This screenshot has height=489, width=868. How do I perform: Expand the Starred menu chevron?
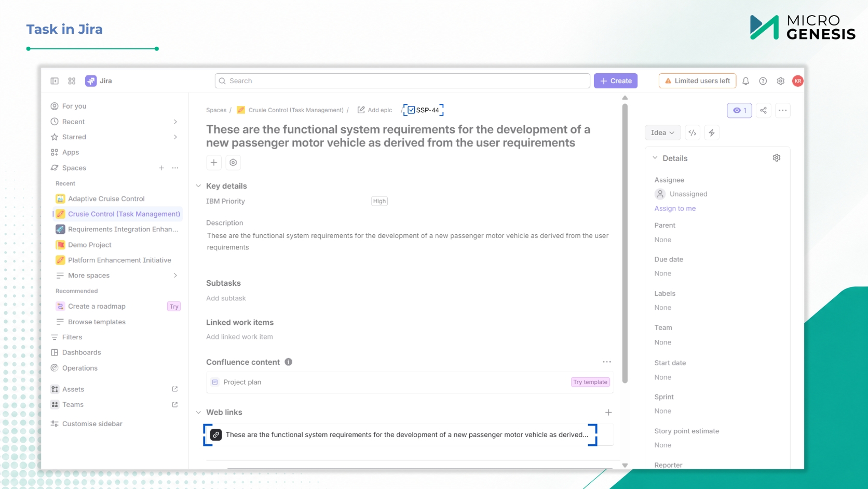coord(175,137)
